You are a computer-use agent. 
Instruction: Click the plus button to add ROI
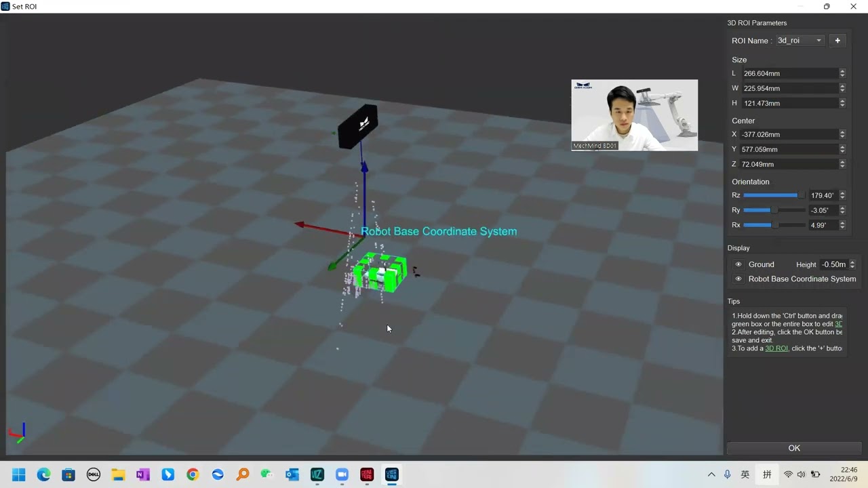pyautogui.click(x=837, y=41)
